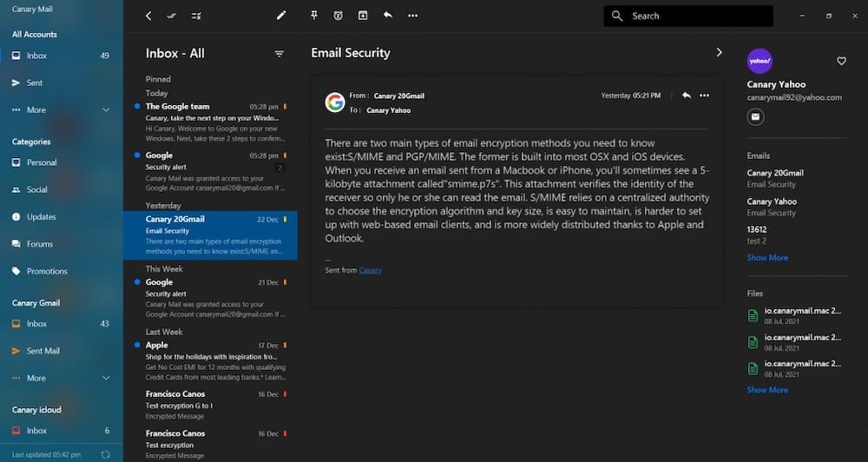868x462 pixels.
Task: Click Show More under Emails
Action: point(767,258)
